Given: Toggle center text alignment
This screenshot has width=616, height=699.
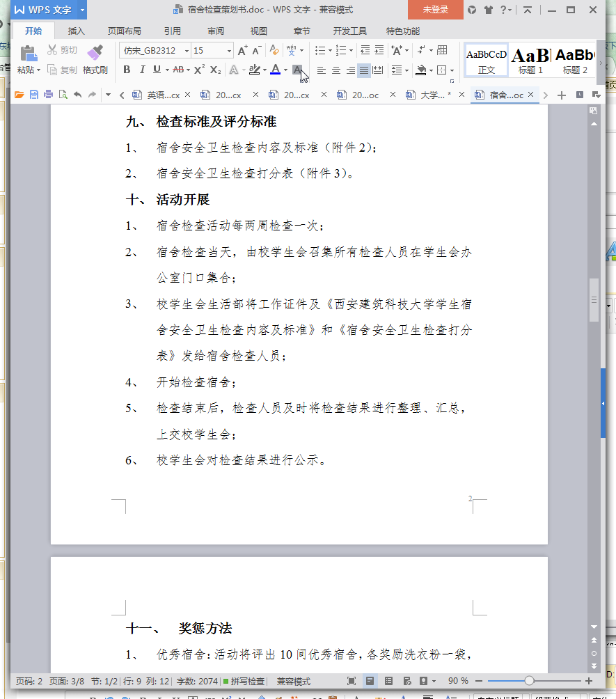Looking at the screenshot, I should click(x=336, y=70).
